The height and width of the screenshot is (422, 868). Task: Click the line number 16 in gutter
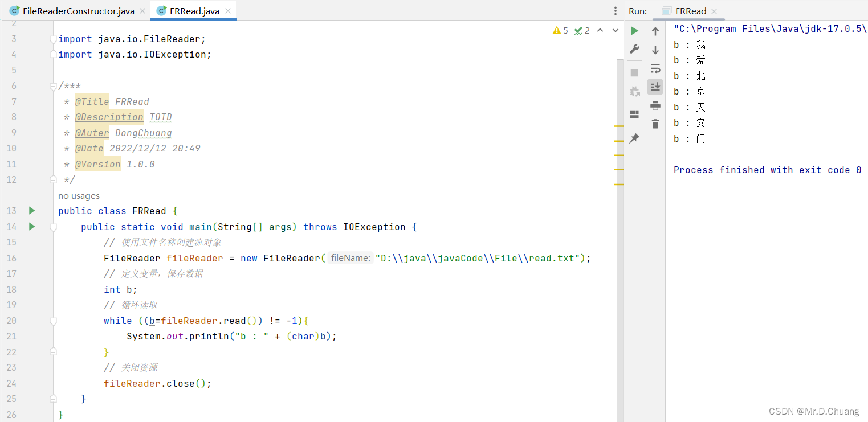coord(11,258)
